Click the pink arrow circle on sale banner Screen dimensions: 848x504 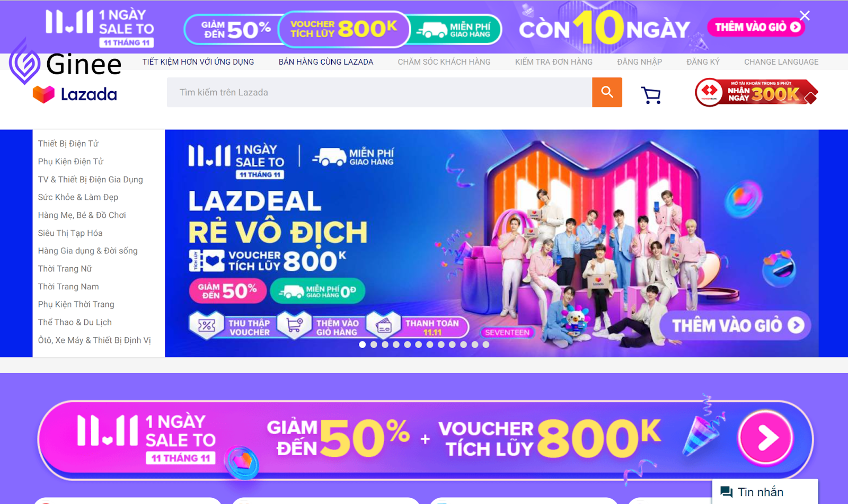pos(766,438)
